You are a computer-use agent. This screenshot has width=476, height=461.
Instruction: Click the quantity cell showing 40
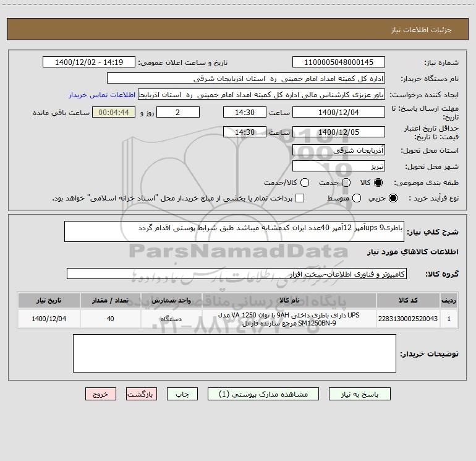110,319
